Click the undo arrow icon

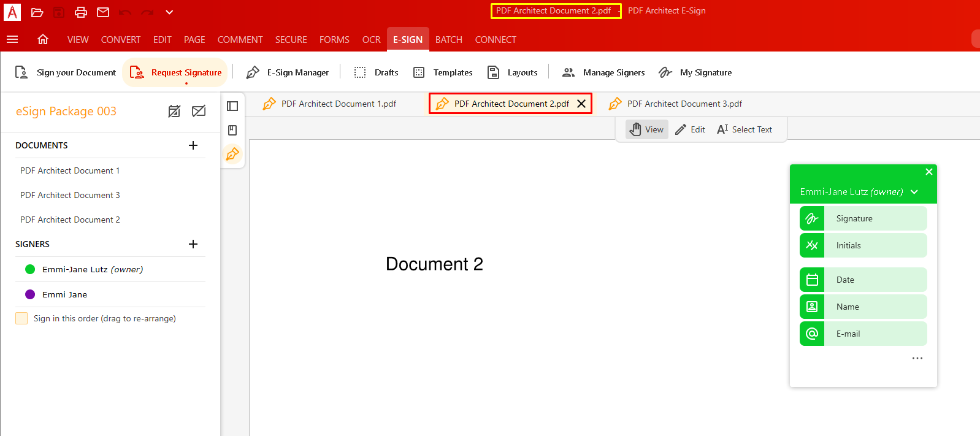125,12
